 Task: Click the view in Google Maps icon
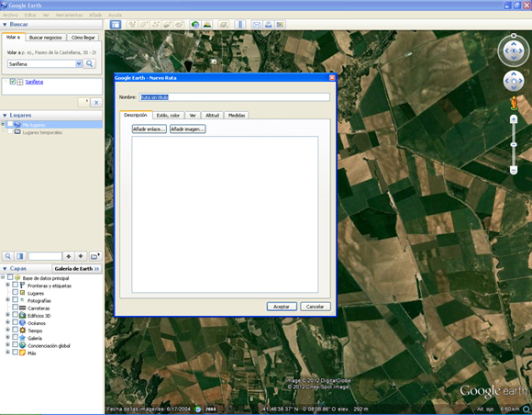pyautogui.click(x=280, y=25)
